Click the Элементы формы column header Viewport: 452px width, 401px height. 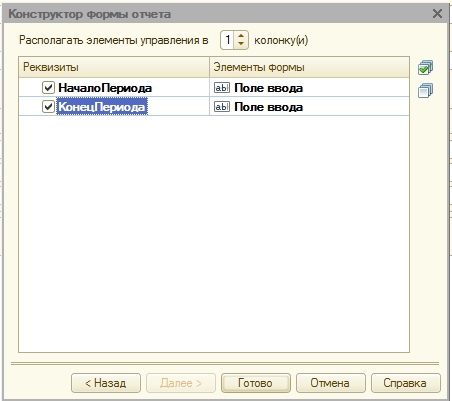(x=309, y=67)
